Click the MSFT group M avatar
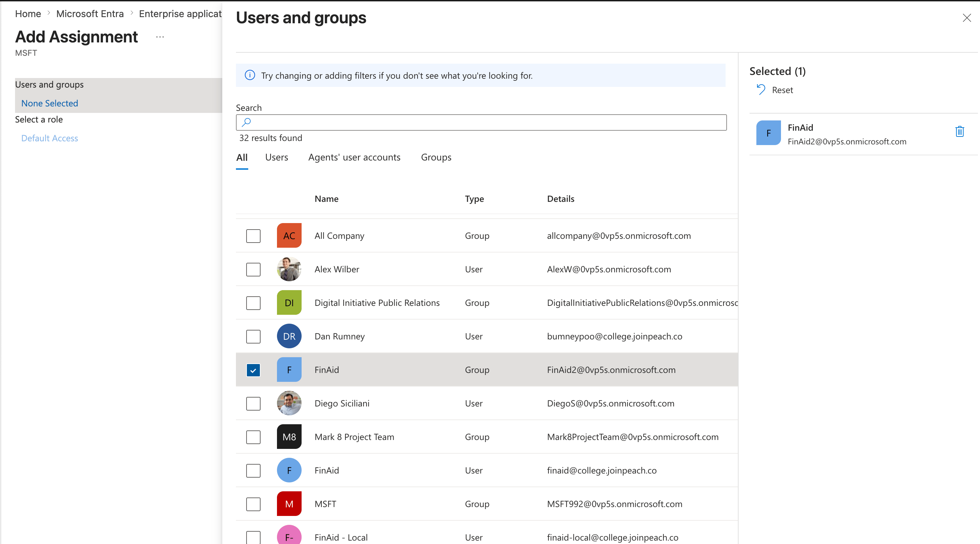 [x=289, y=504]
